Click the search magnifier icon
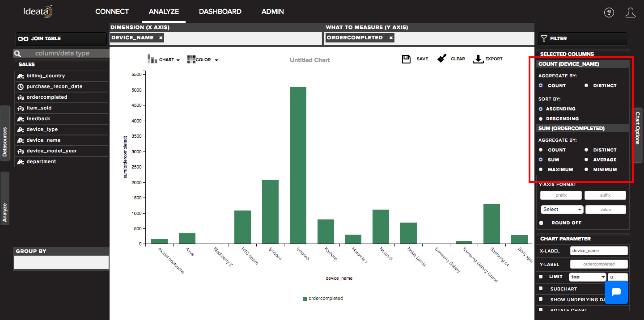The height and width of the screenshot is (320, 644). (18, 54)
